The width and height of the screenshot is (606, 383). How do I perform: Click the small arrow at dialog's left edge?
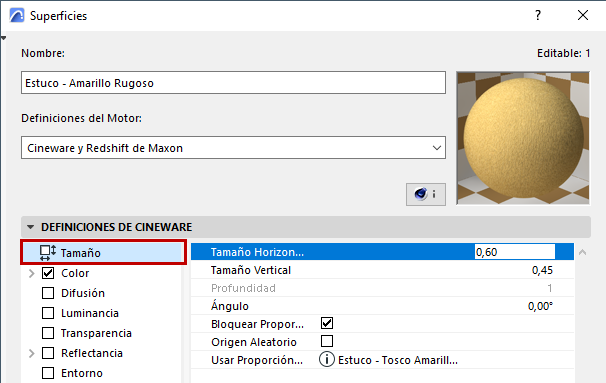pyautogui.click(x=3, y=38)
